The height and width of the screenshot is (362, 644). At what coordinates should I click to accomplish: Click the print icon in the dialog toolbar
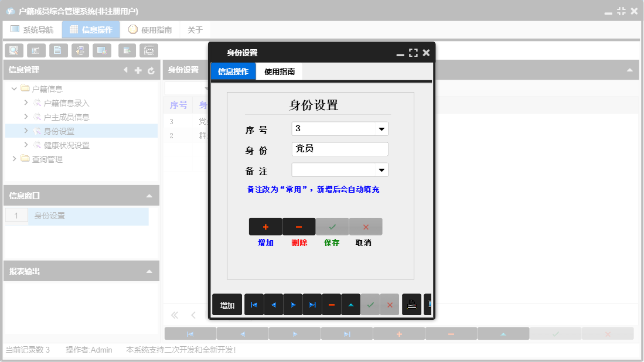pyautogui.click(x=411, y=304)
